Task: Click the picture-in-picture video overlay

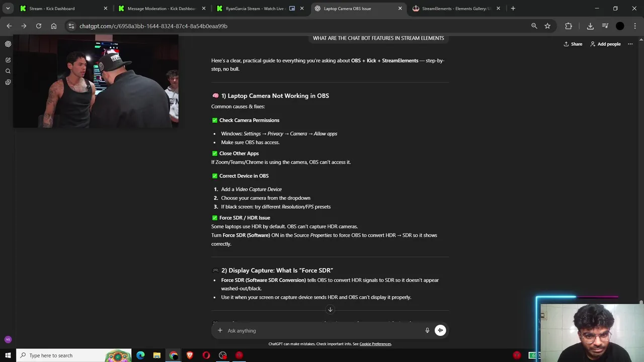Action: pos(96,80)
